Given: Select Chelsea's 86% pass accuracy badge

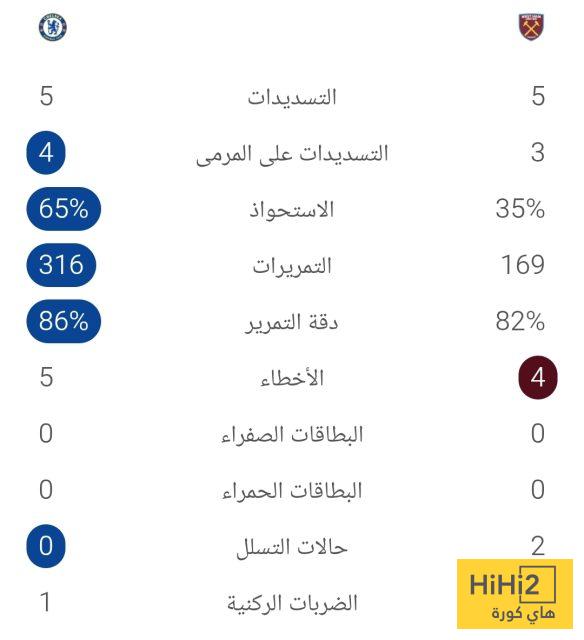Looking at the screenshot, I should click(63, 321).
